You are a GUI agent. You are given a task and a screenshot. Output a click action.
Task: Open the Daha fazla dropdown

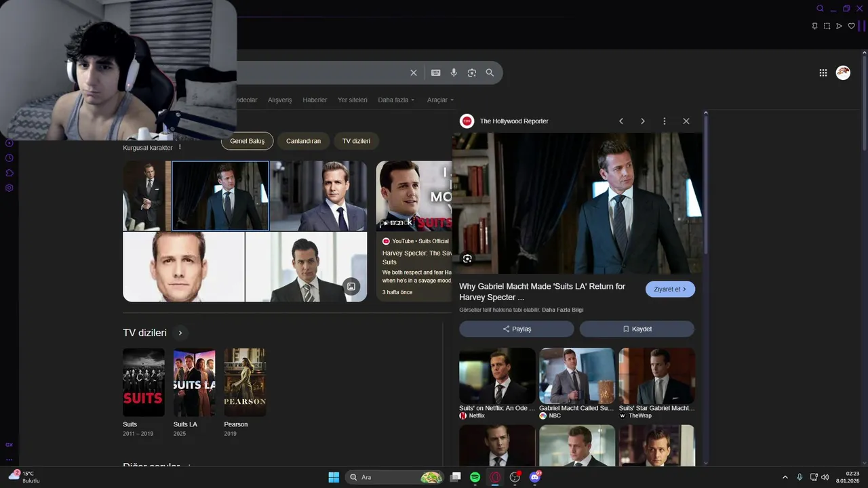tap(396, 100)
